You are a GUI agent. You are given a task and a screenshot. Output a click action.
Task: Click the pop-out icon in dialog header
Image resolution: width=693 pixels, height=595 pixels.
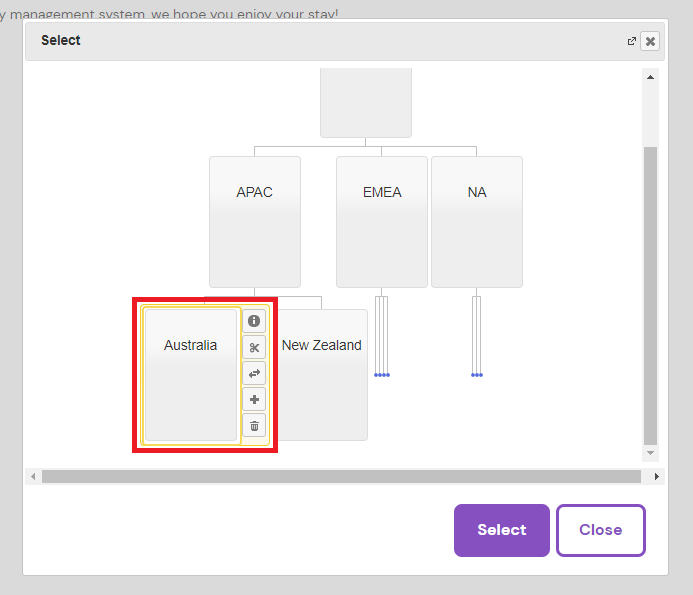[631, 41]
